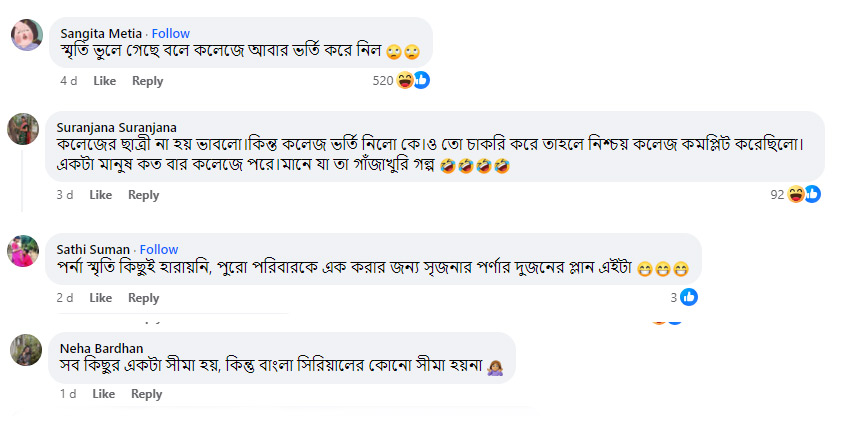Click the 4 d timestamp on Sangita's comment

coord(68,81)
